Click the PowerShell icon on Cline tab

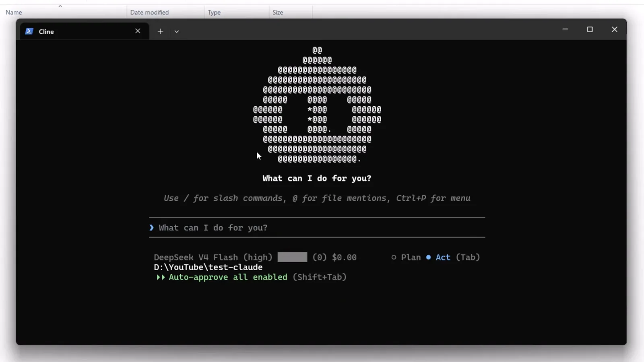[29, 31]
